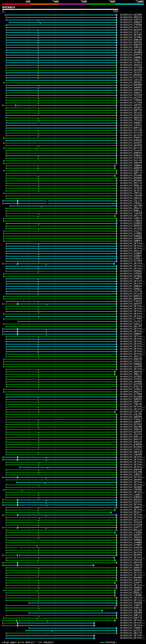Select the AV636624 query label
The image size is (146, 644).
[x=8, y=7]
